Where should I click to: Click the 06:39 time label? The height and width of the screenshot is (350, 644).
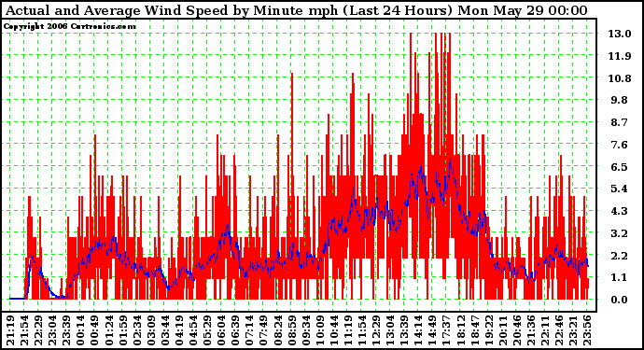click(x=235, y=330)
